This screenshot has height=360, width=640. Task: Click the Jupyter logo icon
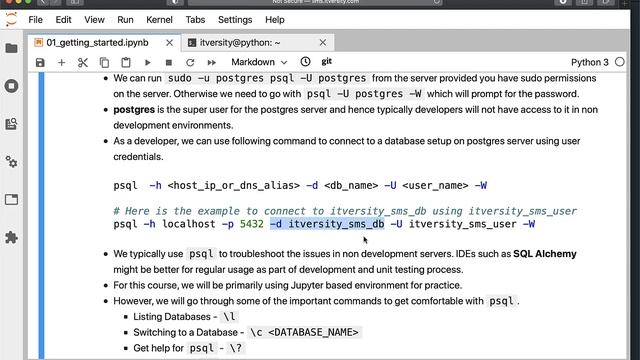pos(11,19)
